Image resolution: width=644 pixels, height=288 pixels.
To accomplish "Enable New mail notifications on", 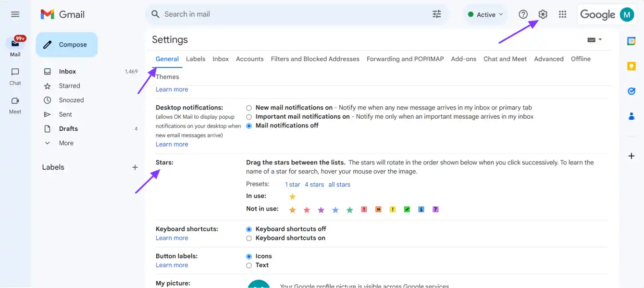I will tap(249, 108).
